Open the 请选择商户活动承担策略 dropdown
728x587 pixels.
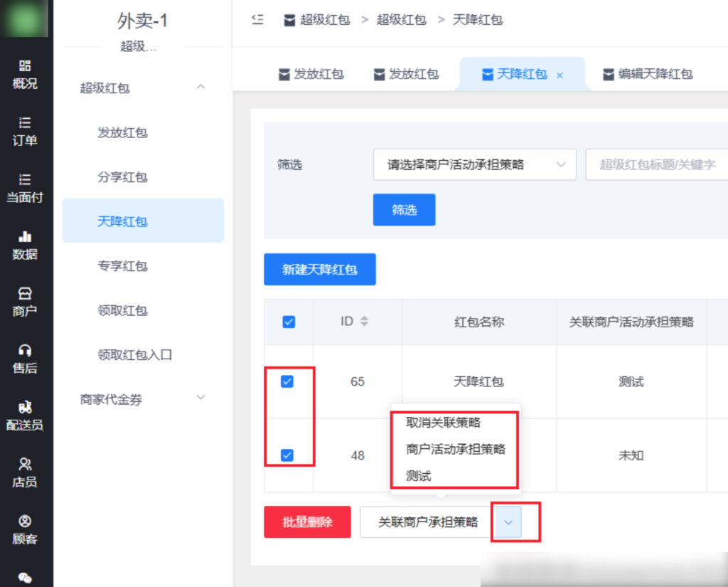(x=474, y=164)
